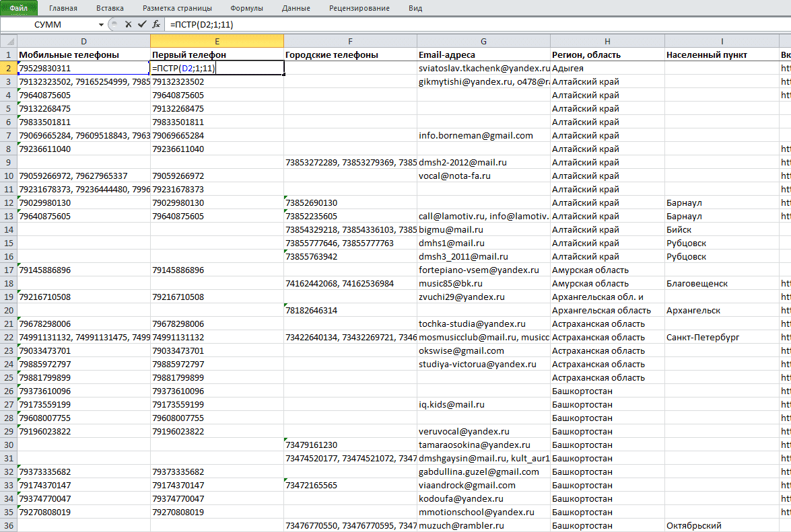Select row 17 header
791x532 pixels.
(x=9, y=270)
